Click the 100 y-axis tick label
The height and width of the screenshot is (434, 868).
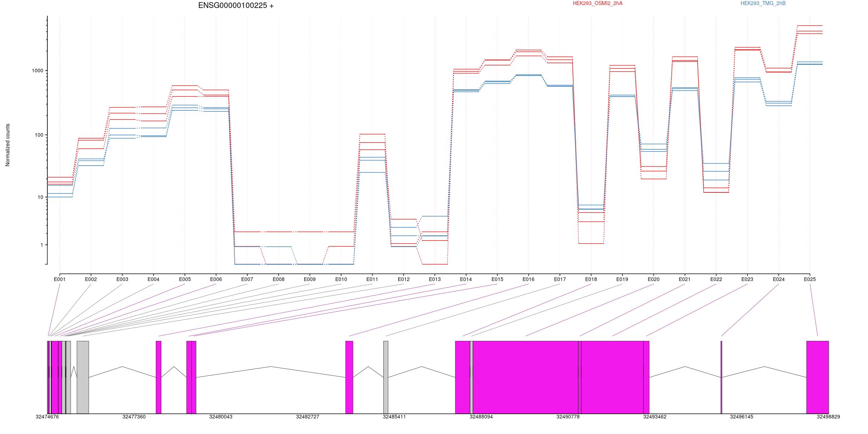pos(39,135)
